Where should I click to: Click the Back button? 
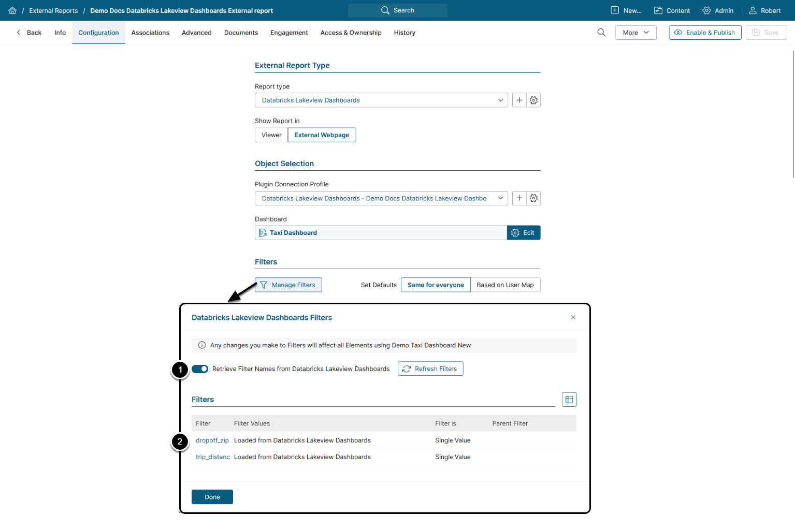coord(29,33)
